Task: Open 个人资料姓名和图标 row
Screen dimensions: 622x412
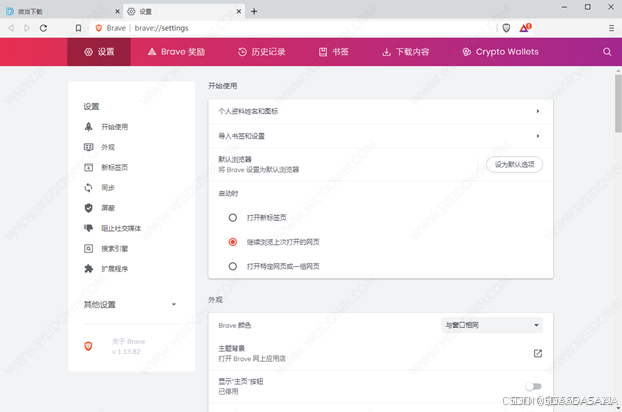Action: 380,111
